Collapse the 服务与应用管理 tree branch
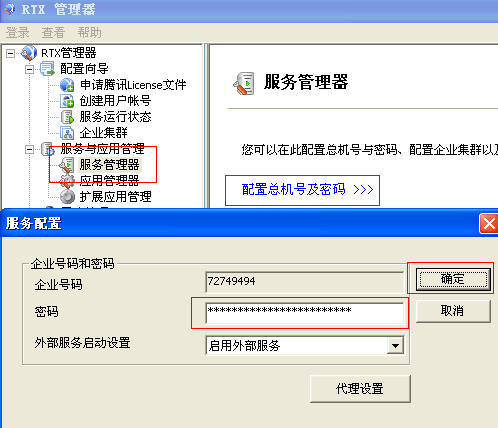 pyautogui.click(x=29, y=149)
